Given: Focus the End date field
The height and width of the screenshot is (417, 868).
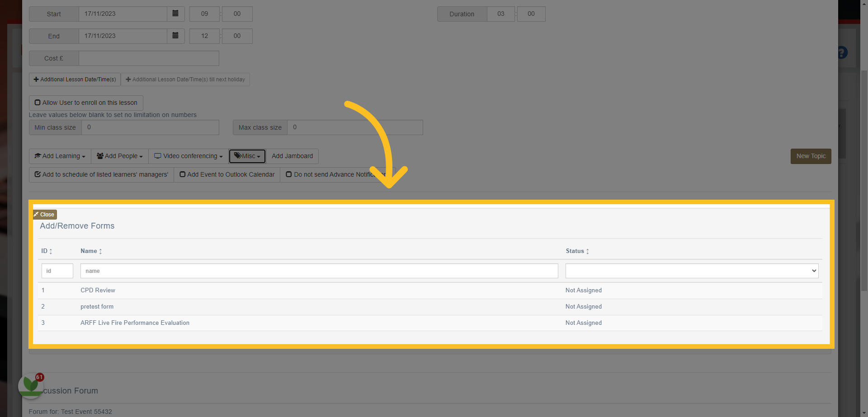Looking at the screenshot, I should (x=123, y=36).
